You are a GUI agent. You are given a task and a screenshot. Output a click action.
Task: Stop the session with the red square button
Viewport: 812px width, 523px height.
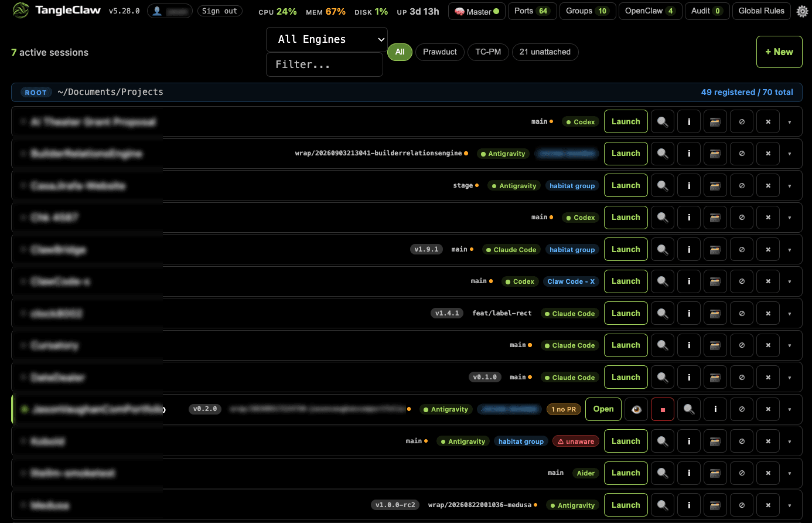663,409
